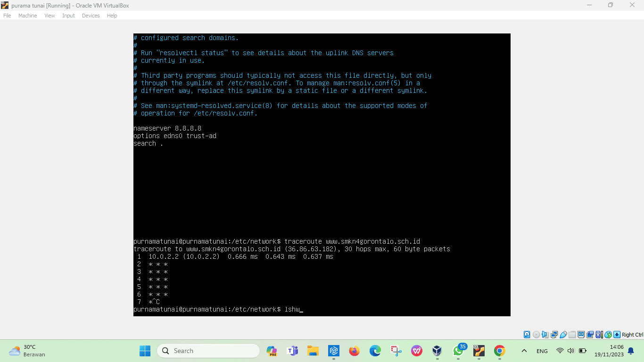644x362 pixels.
Task: Open WPS Office from taskbar
Action: 417,351
